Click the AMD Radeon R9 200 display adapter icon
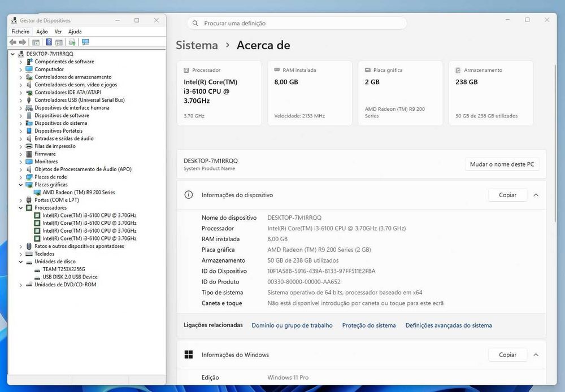565x392 pixels. (37, 193)
